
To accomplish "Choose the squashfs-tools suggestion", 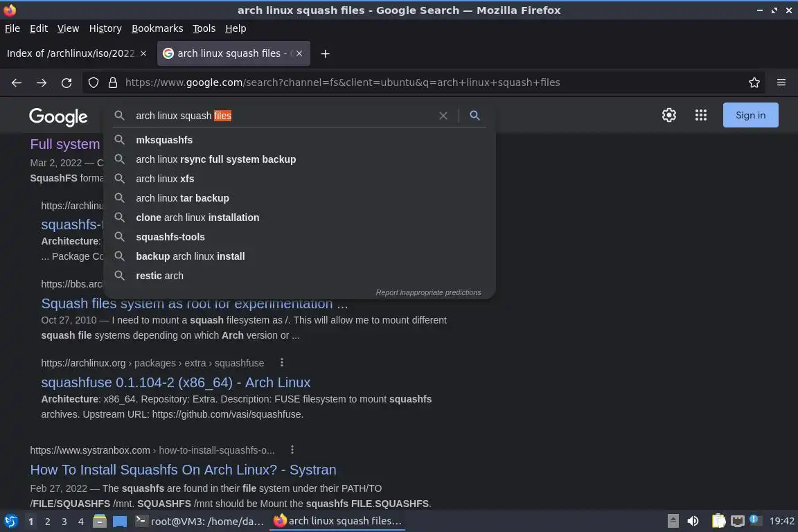I will pyautogui.click(x=299, y=237).
